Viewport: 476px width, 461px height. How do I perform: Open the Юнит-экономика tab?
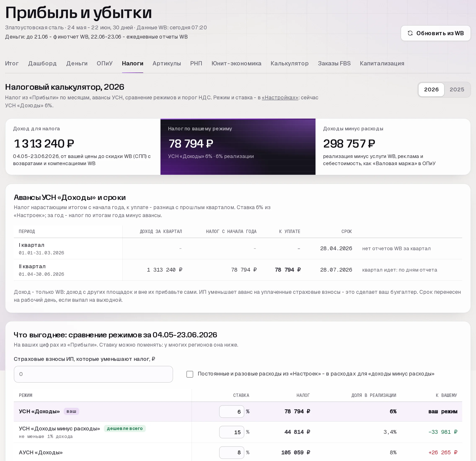[236, 63]
